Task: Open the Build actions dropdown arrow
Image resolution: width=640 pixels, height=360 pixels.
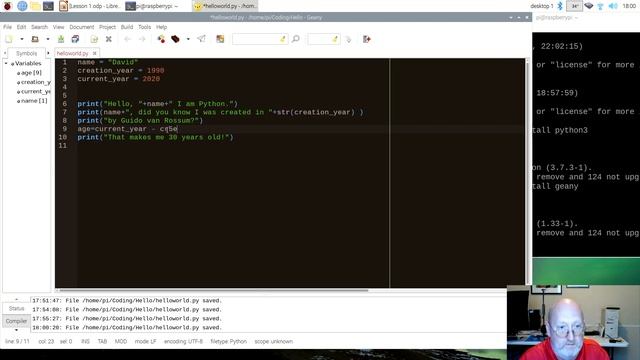Action: click(x=188, y=39)
